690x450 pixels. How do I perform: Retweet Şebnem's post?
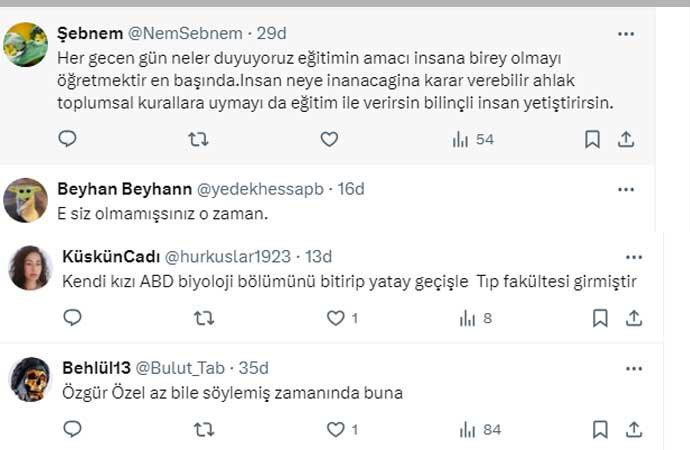coord(198,140)
